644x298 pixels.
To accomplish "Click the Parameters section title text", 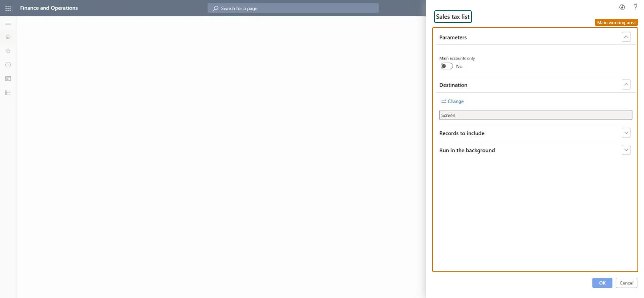I will [x=453, y=37].
